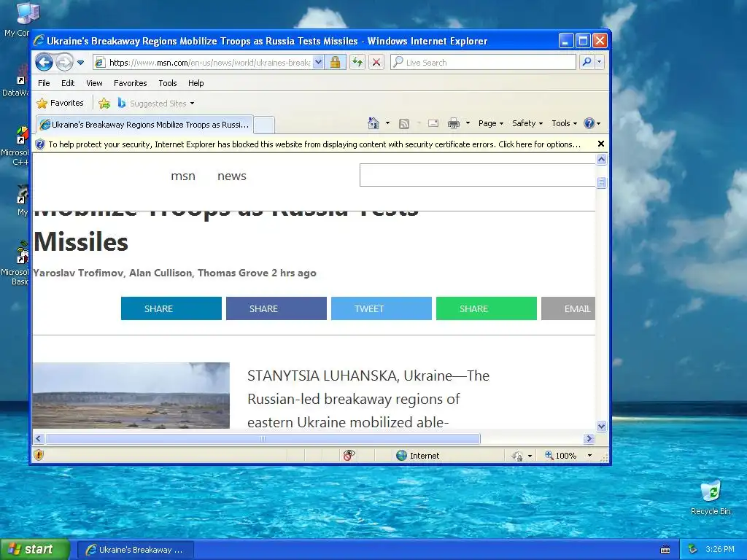Click the privacy report eye icon
This screenshot has width=747, height=560.
coord(349,455)
